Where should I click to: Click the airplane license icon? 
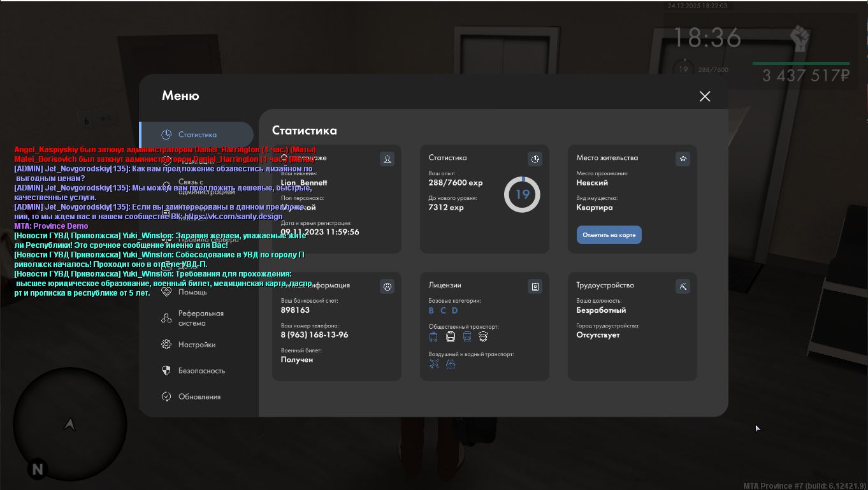pos(434,364)
